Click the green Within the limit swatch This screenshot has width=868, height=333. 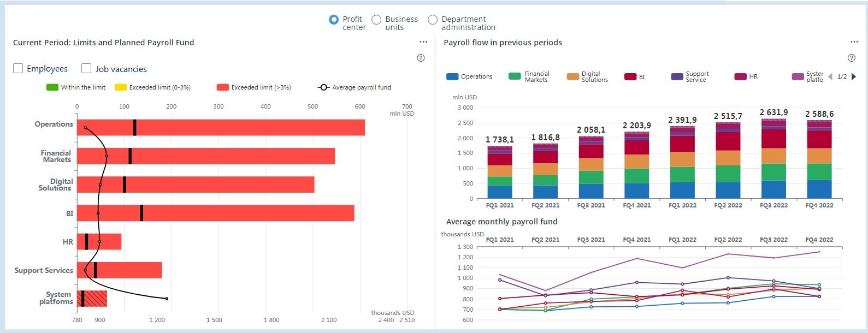pyautogui.click(x=52, y=87)
